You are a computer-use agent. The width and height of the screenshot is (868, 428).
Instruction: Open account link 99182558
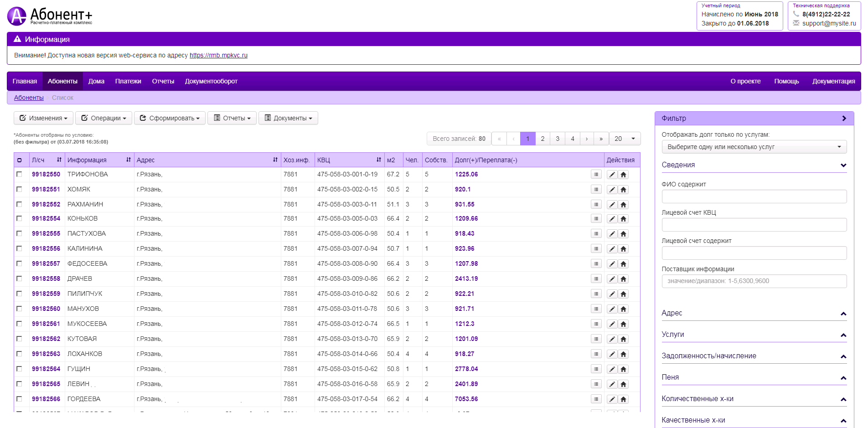46,278
